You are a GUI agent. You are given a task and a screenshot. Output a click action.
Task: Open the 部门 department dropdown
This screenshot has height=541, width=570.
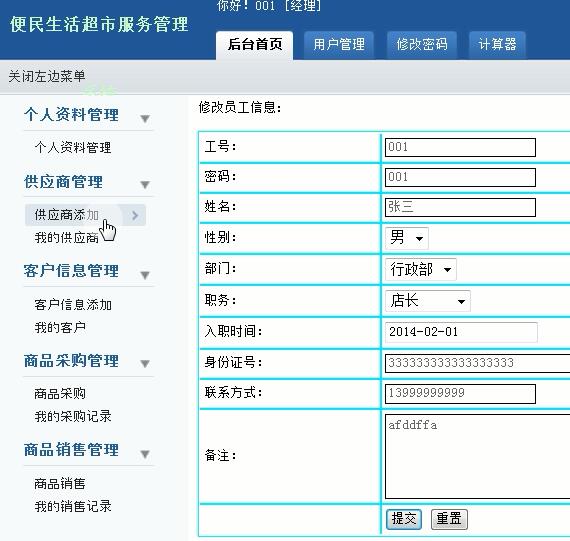[421, 269]
